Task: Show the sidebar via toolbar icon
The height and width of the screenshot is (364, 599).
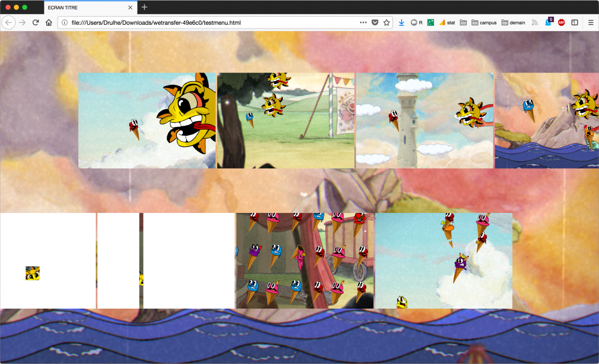Action: coord(574,23)
